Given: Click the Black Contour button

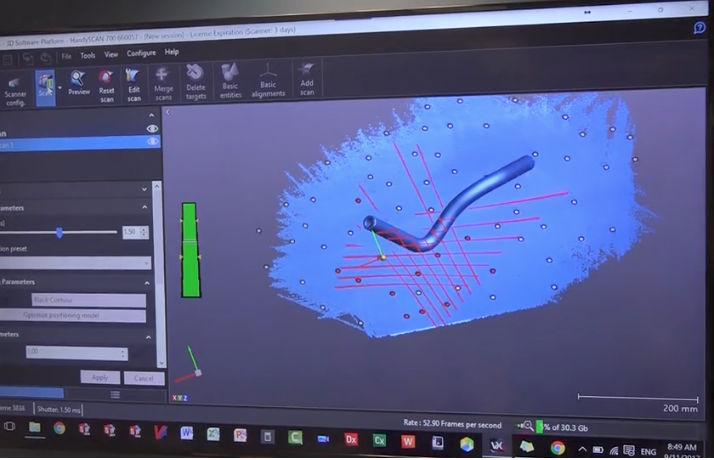Looking at the screenshot, I should click(89, 300).
